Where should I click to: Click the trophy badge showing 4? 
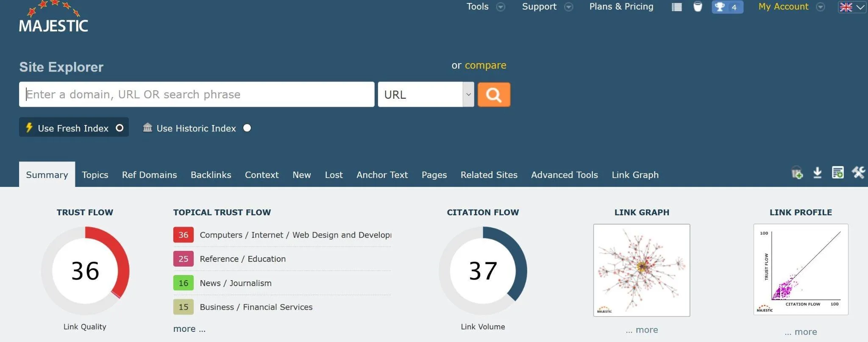(727, 7)
